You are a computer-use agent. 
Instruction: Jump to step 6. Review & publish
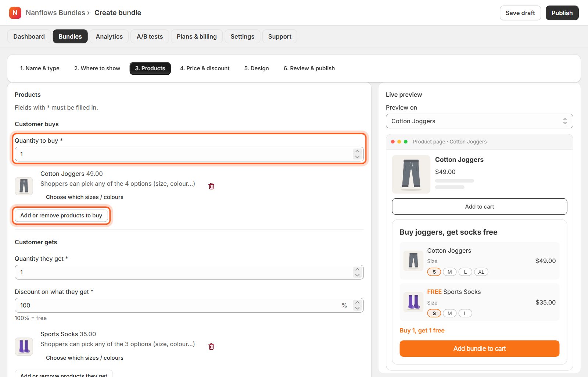coord(309,68)
